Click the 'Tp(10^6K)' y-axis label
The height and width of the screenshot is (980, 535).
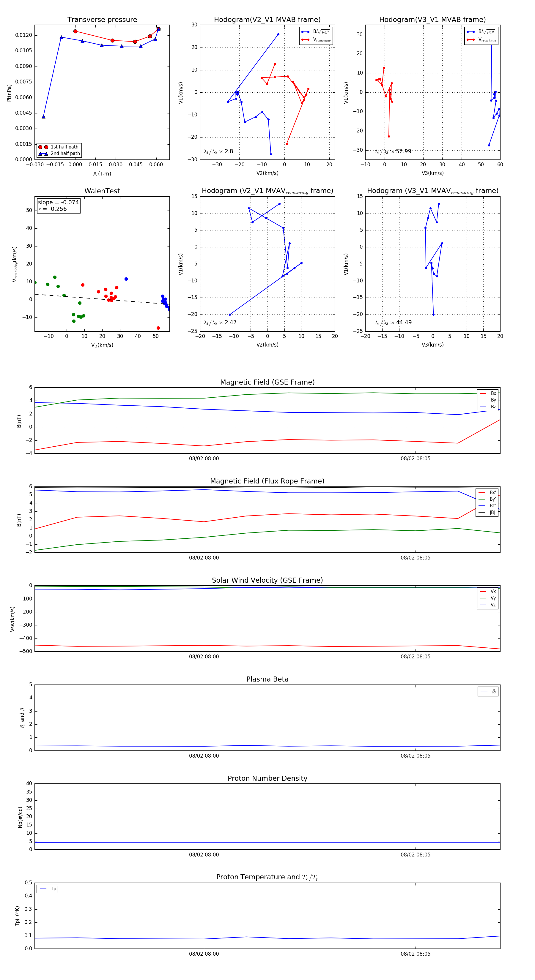coord(18,916)
